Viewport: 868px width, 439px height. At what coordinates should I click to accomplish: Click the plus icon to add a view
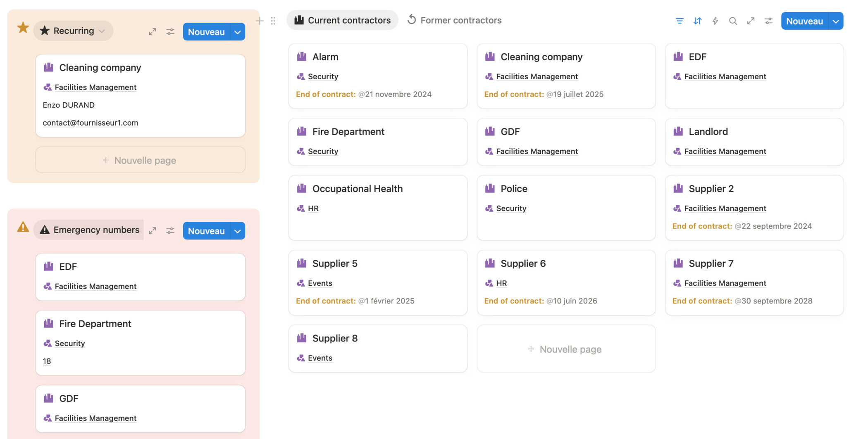(260, 21)
